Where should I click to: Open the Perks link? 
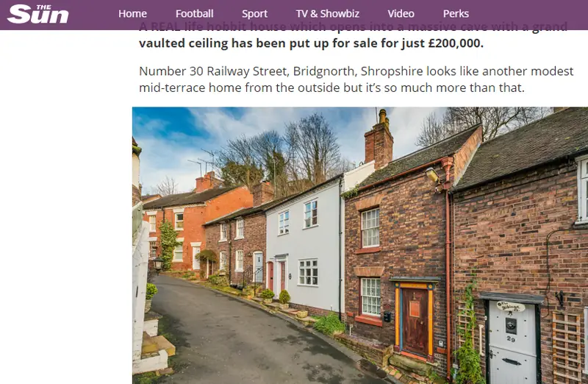click(x=456, y=14)
